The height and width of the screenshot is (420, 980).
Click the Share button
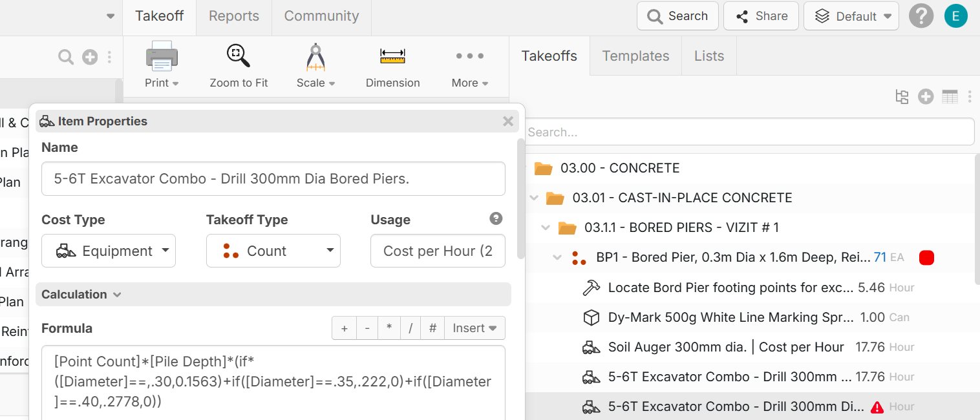point(760,16)
